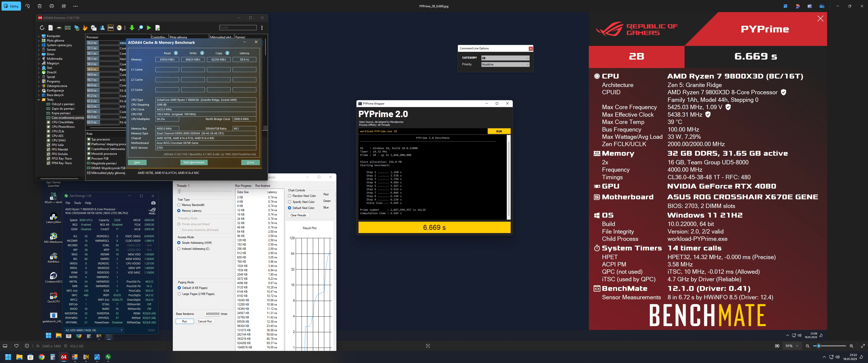Click the Base Iterations field showing 400000000
This screenshot has width=868, height=363.
pyautogui.click(x=212, y=314)
